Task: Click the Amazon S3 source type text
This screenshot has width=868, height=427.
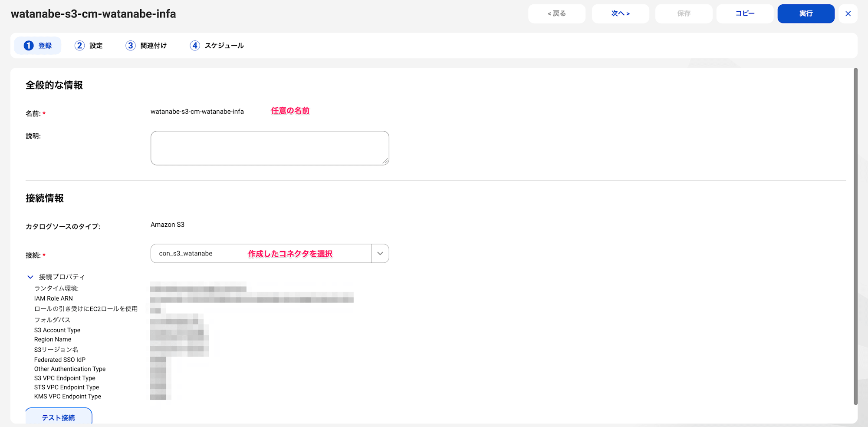Action: (x=168, y=225)
